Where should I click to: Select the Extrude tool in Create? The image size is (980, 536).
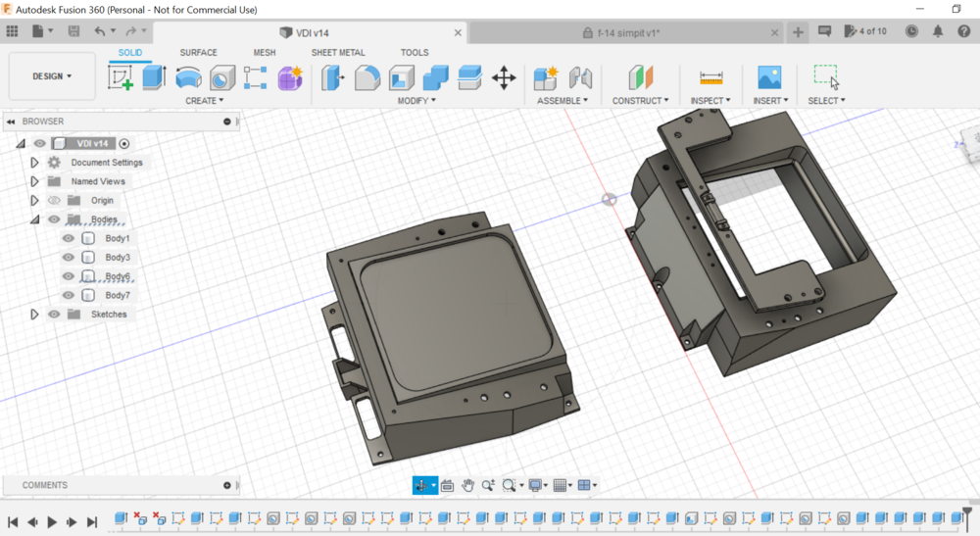click(x=154, y=77)
